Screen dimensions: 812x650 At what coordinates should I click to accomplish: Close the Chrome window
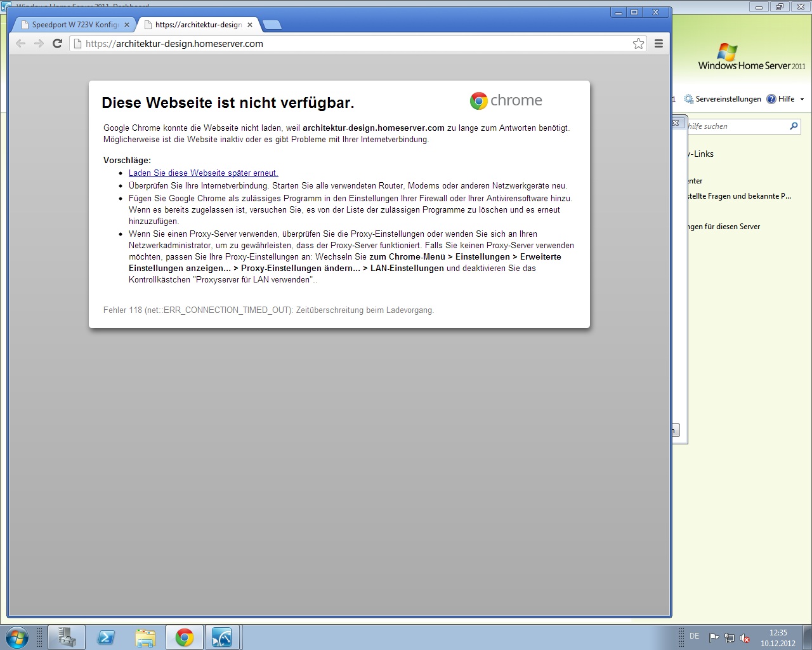tap(656, 12)
